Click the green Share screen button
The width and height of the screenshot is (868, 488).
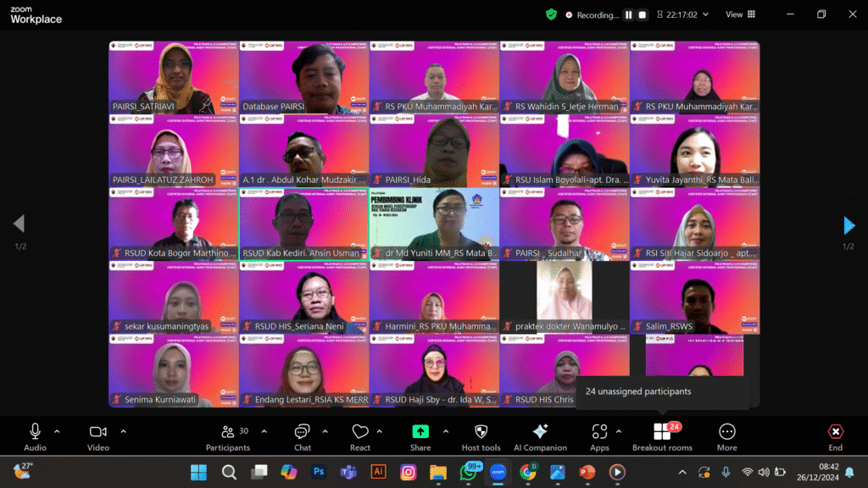click(x=420, y=433)
